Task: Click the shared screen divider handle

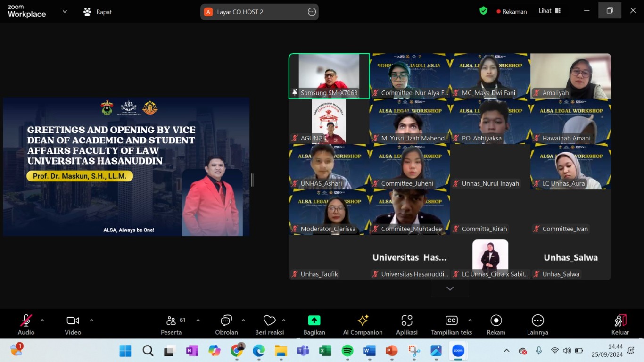Action: [x=252, y=180]
